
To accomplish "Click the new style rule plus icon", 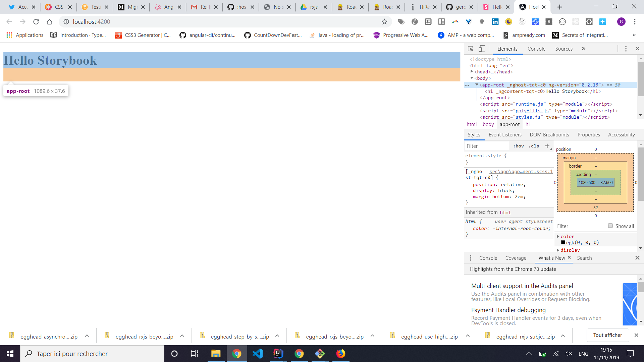I will (x=547, y=146).
